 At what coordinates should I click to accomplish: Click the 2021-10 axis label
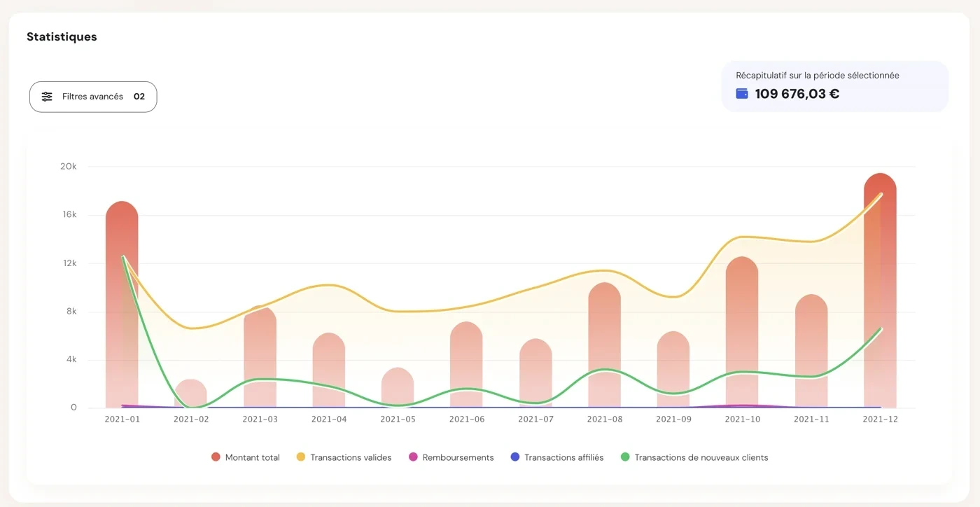(x=743, y=419)
